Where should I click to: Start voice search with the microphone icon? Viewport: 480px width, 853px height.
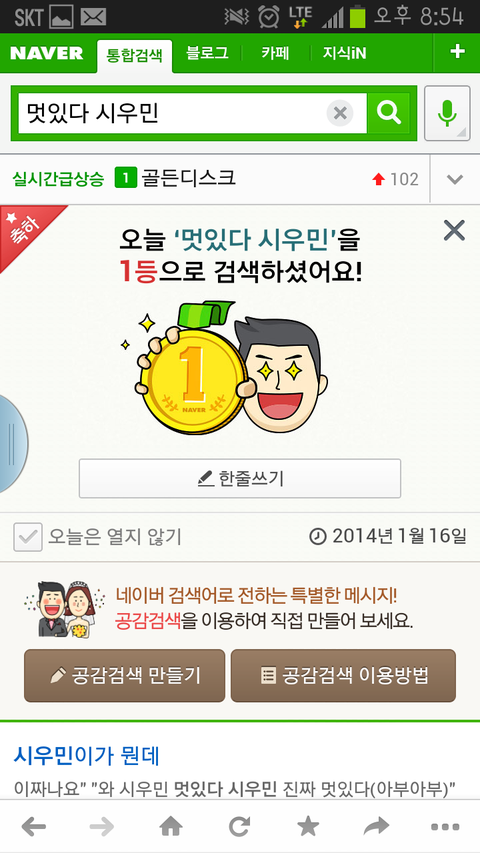point(447,113)
